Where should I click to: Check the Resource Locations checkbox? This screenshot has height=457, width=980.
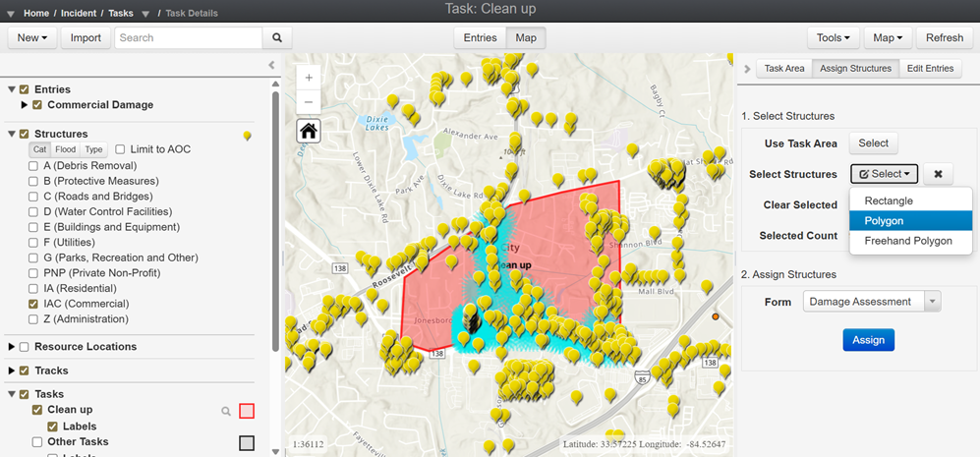click(25, 347)
